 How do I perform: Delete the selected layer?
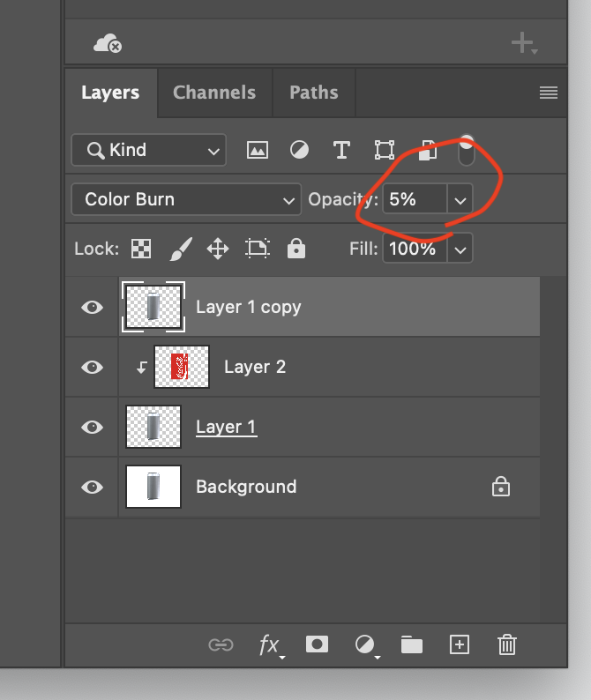click(507, 644)
